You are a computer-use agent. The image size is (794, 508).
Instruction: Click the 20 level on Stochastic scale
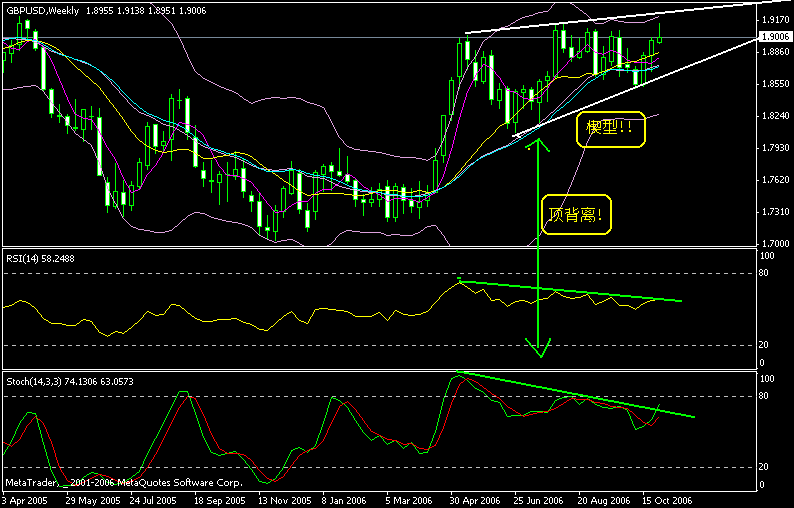coord(764,467)
